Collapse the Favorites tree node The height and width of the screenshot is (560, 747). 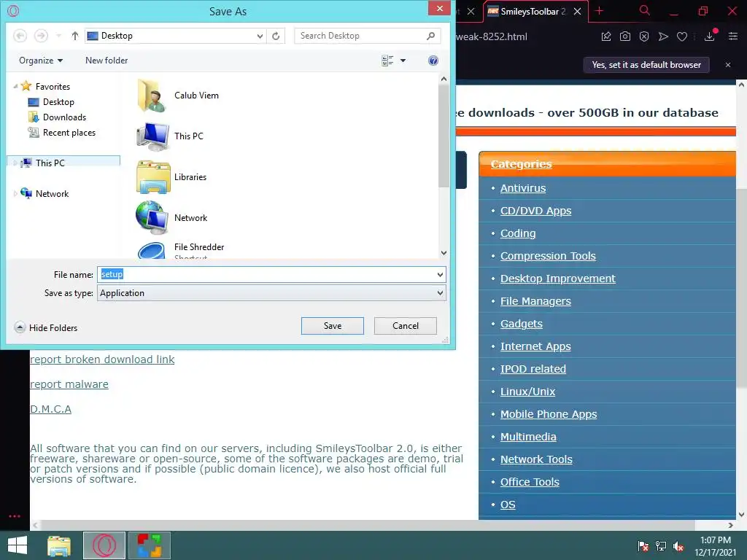coord(15,86)
